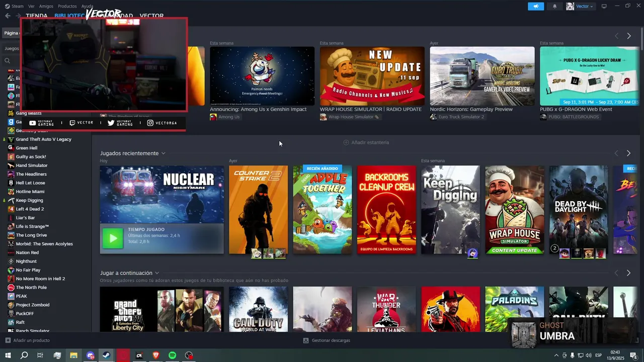Viewport: 644px width, 362px height.
Task: Open the Red Dead Redemption 2 recommendation cover
Action: [x=451, y=309]
